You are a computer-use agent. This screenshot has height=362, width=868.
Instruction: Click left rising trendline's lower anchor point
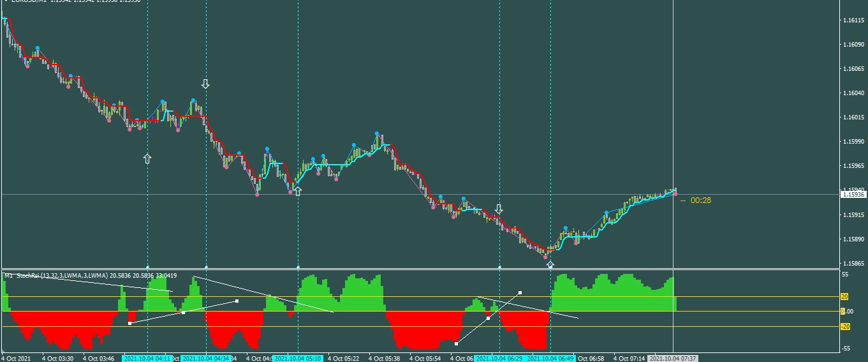[x=130, y=324]
